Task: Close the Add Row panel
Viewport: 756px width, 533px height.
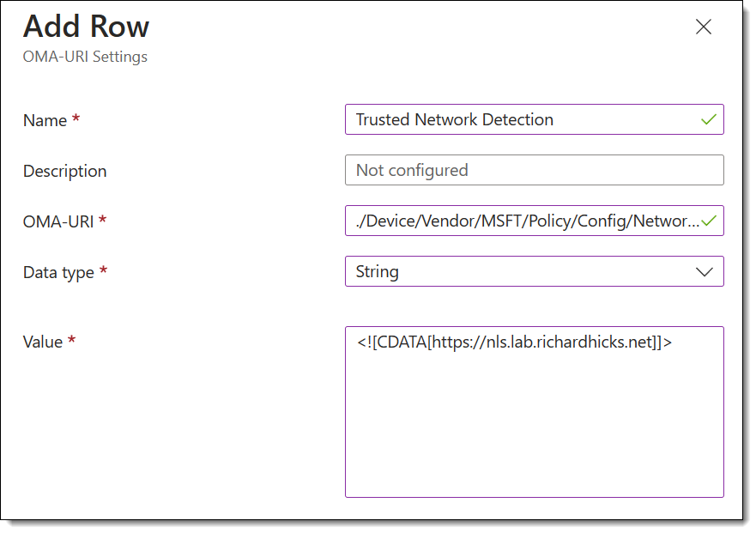Action: click(704, 27)
